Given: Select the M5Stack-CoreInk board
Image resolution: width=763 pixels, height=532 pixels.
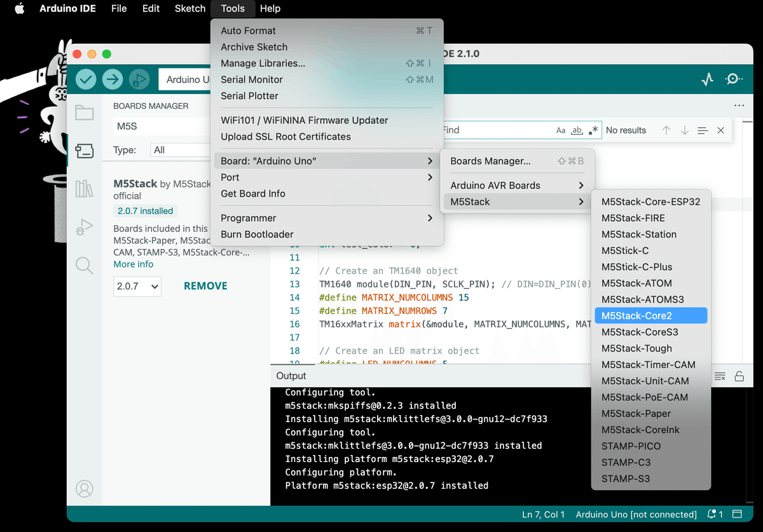Looking at the screenshot, I should (651, 430).
